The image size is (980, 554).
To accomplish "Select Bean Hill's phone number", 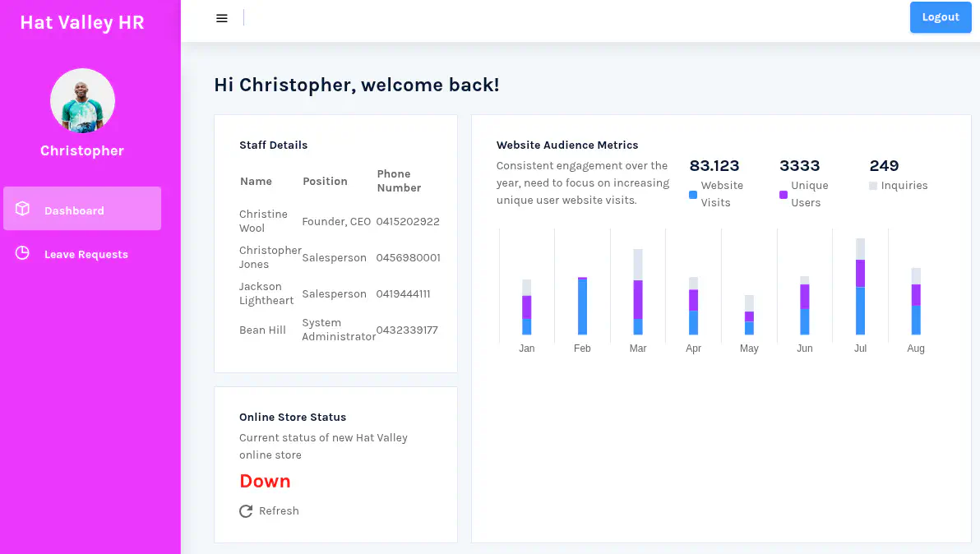I will (x=407, y=330).
